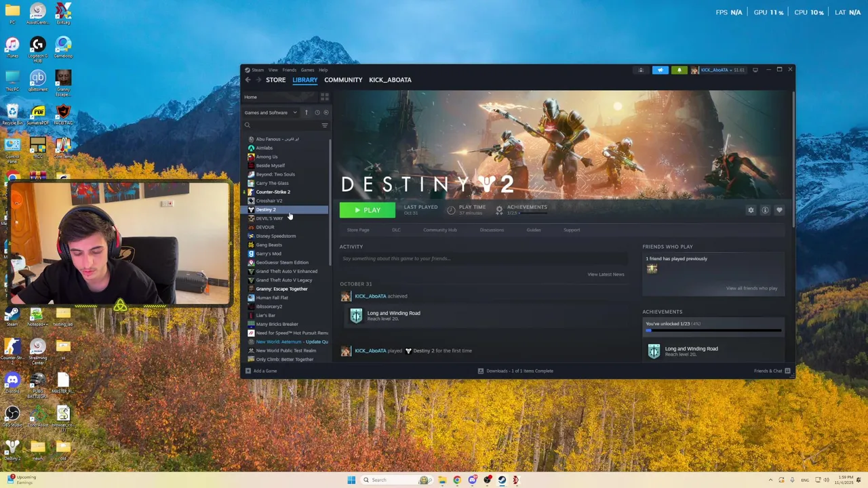The width and height of the screenshot is (868, 488).
Task: Go to the STORE tab
Action: pyautogui.click(x=275, y=80)
